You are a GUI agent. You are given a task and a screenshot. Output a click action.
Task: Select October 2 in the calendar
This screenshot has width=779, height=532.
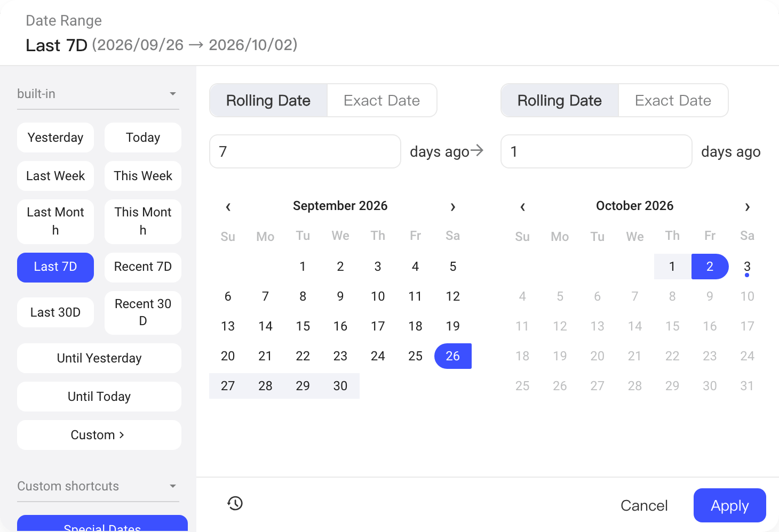710,267
